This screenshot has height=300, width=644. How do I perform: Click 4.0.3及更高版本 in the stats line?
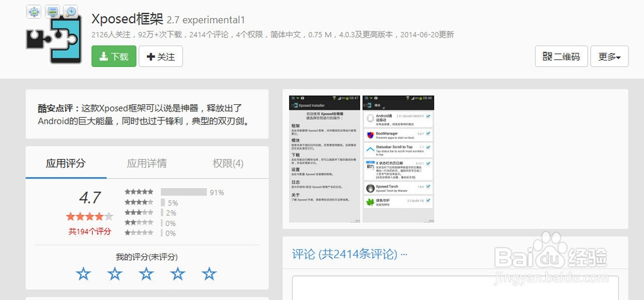[366, 35]
